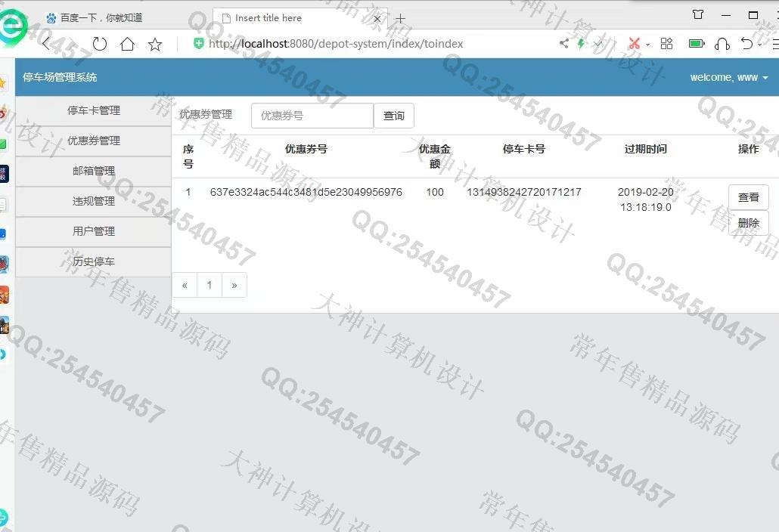The height and width of the screenshot is (532, 779).
Task: Click the 优惠券管理 heading above the table
Action: (x=206, y=115)
